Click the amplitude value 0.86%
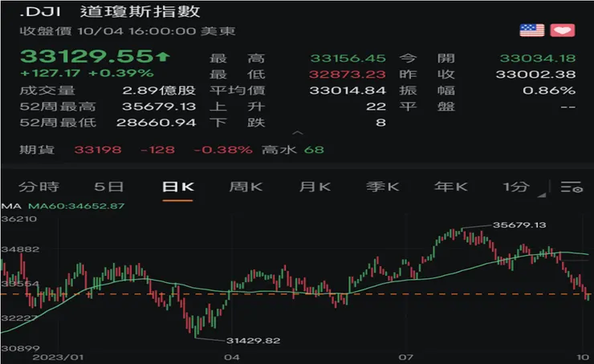The width and height of the screenshot is (594, 364). [x=549, y=91]
